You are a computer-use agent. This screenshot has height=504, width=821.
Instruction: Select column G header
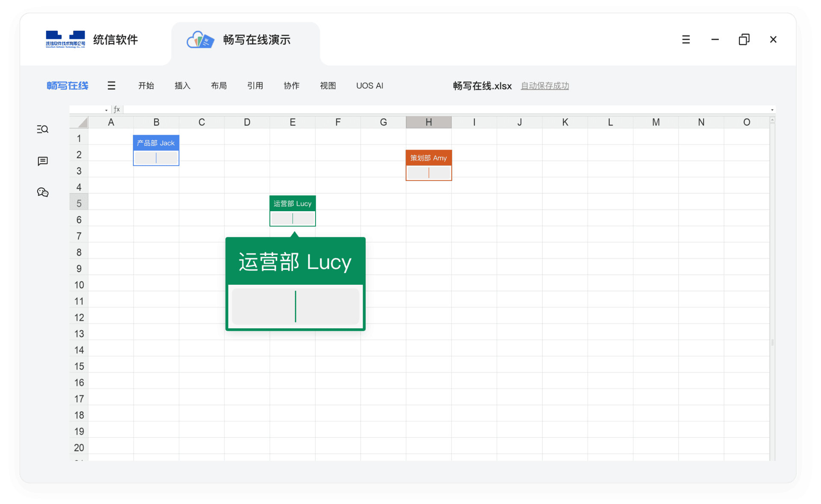pos(383,122)
